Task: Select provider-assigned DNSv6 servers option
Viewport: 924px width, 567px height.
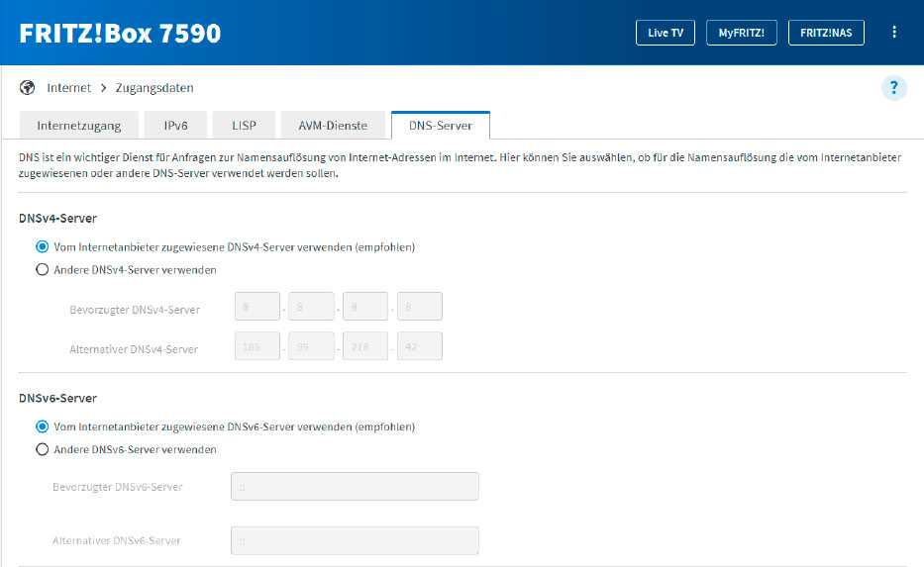Action: (43, 426)
